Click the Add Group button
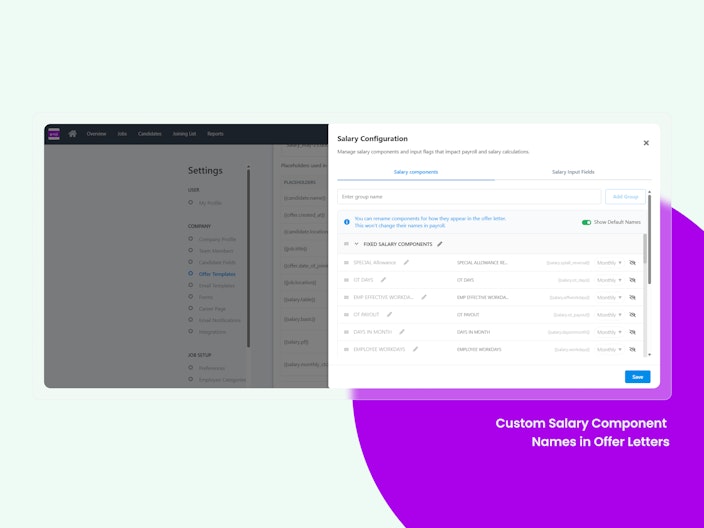 (625, 197)
